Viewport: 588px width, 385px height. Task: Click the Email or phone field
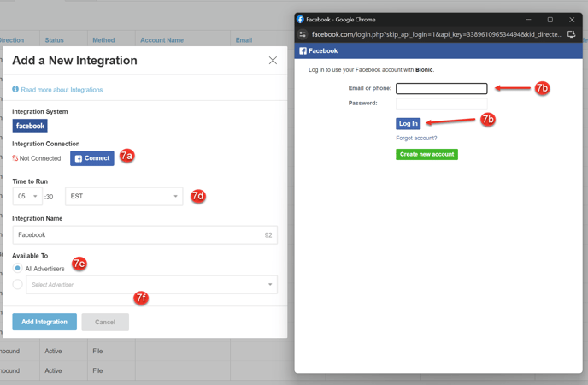pos(441,88)
